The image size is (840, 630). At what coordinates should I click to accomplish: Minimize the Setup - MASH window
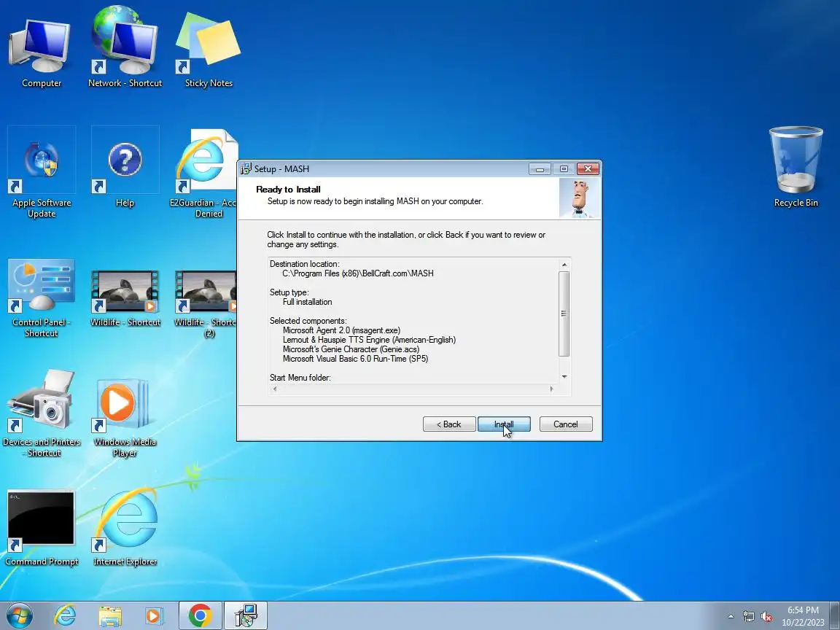(540, 168)
